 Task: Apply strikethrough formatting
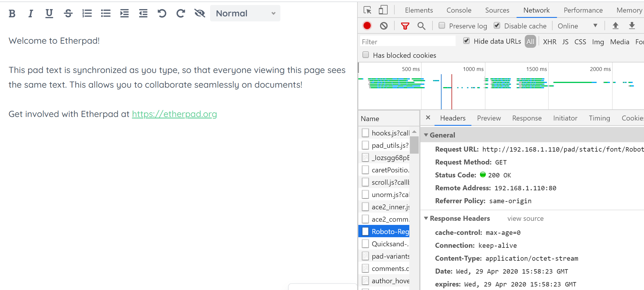[x=68, y=13]
